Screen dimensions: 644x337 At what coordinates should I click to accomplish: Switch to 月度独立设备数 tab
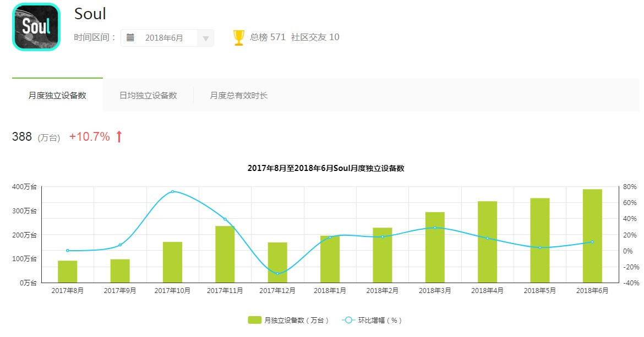(57, 95)
